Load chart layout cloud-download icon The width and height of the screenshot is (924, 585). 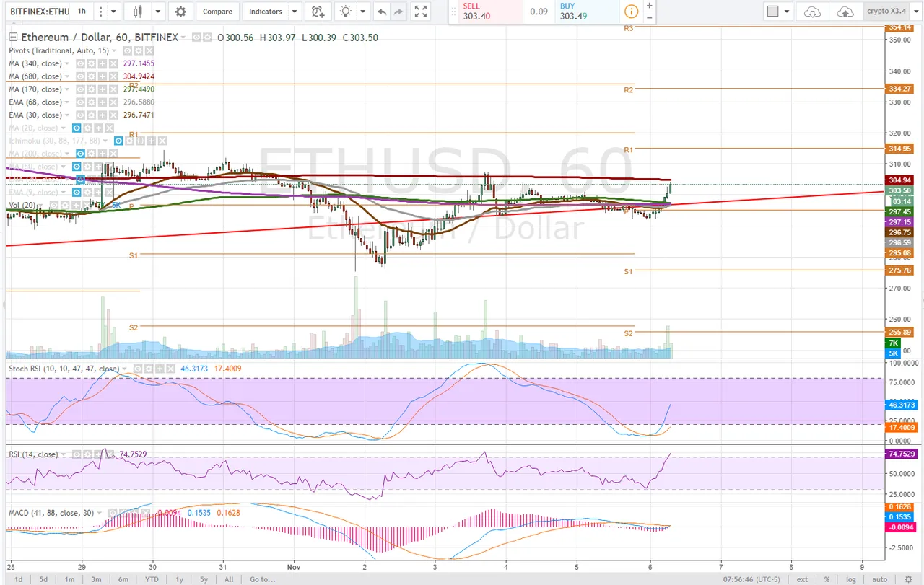(x=813, y=12)
